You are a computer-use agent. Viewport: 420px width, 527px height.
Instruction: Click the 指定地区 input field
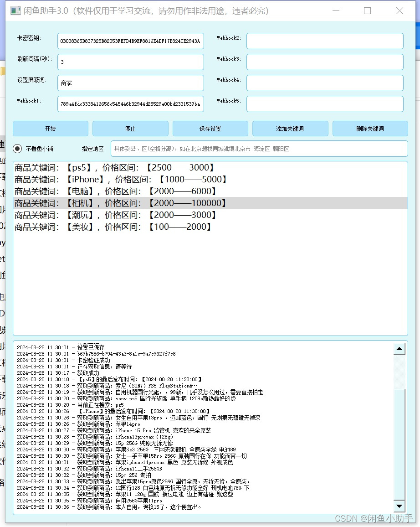259,149
